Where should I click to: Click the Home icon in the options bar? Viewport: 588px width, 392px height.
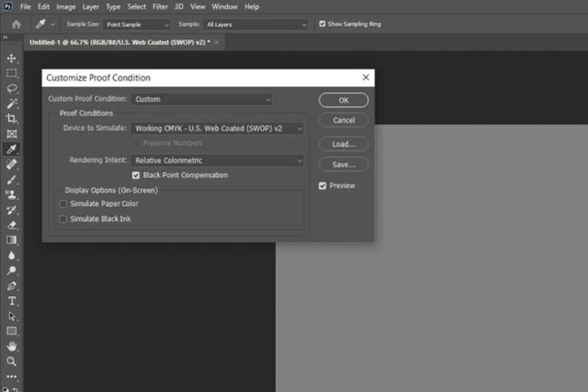coord(16,24)
